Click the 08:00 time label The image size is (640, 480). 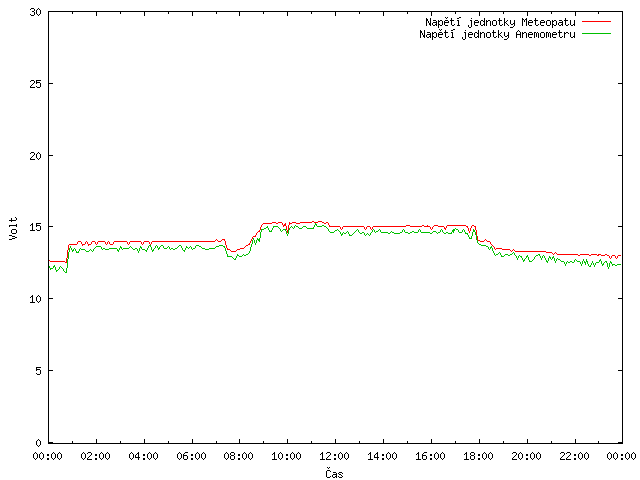pyautogui.click(x=239, y=456)
